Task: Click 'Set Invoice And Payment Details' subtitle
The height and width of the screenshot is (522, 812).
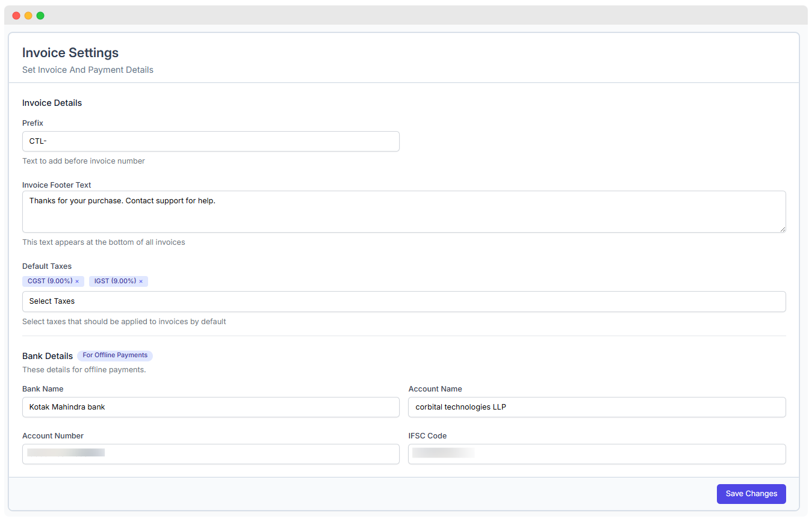Action: click(88, 70)
